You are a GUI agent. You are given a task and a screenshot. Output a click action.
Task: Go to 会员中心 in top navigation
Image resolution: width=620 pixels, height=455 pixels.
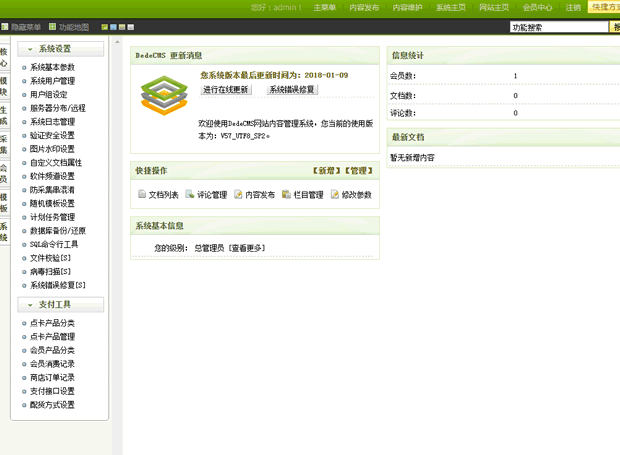click(x=537, y=7)
